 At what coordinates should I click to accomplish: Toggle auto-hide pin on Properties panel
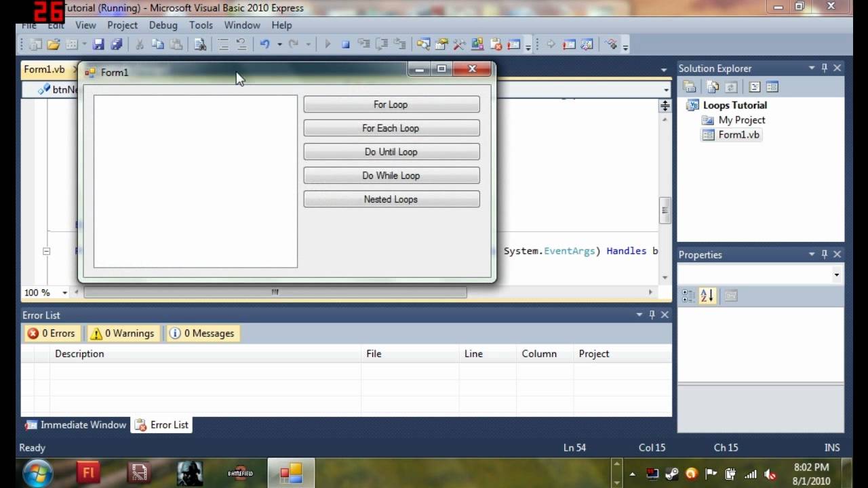(x=825, y=254)
